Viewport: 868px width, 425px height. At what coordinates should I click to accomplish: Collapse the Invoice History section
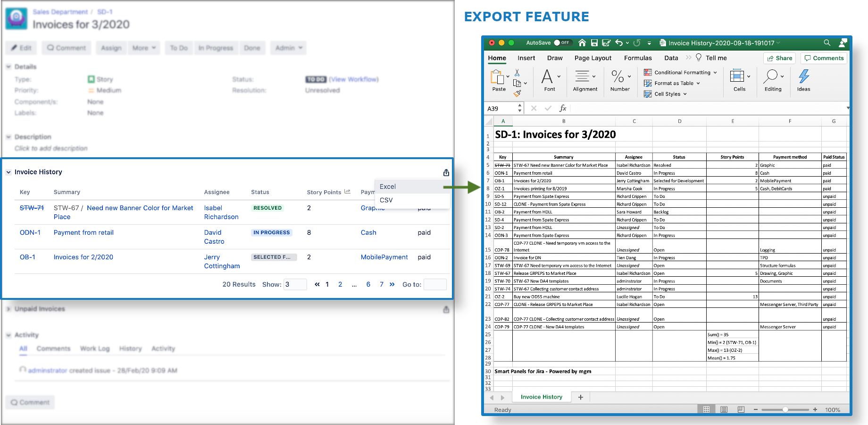(8, 172)
